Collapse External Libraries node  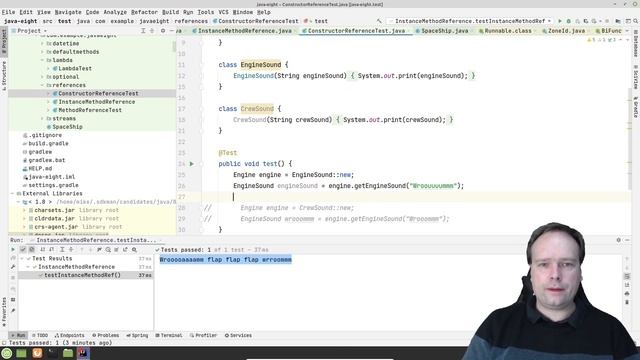point(12,193)
